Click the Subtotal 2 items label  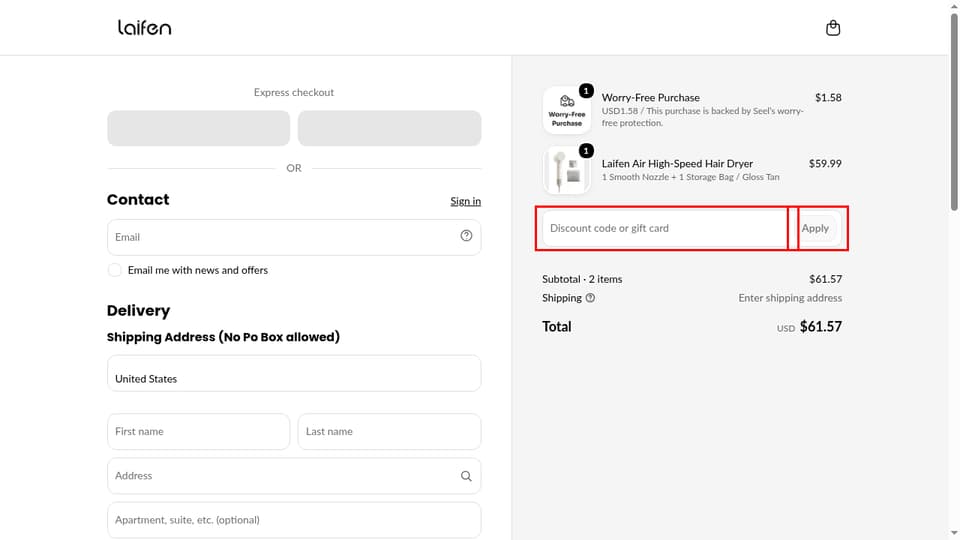582,279
